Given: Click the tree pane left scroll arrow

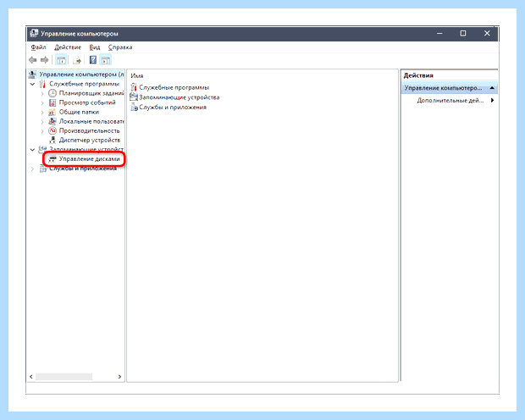Looking at the screenshot, I should pos(31,377).
